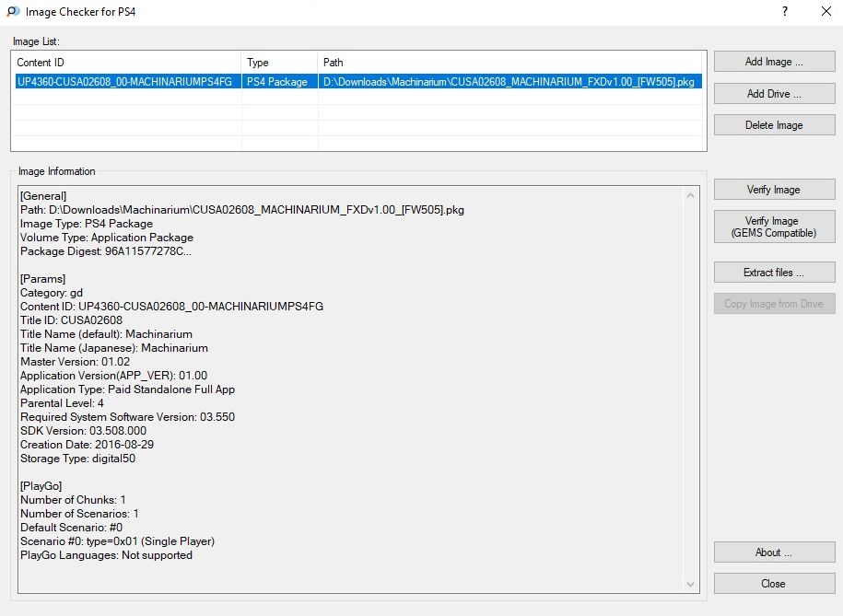
Task: Click the Title ID: CUSA02608 line
Action: 72,320
